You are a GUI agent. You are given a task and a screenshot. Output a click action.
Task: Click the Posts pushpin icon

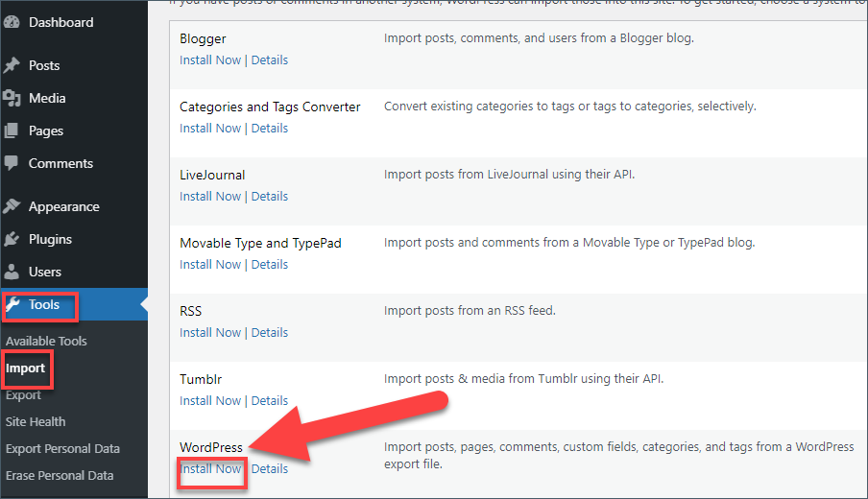12,65
